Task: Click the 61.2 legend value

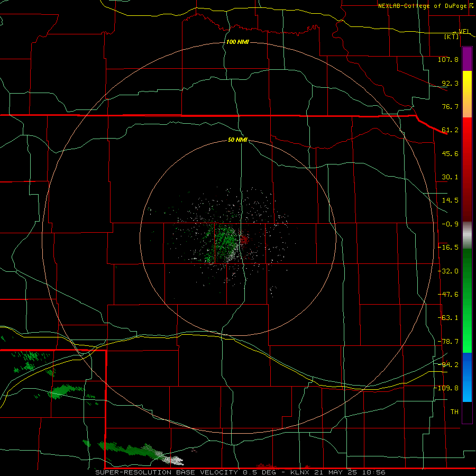Action: (450, 130)
